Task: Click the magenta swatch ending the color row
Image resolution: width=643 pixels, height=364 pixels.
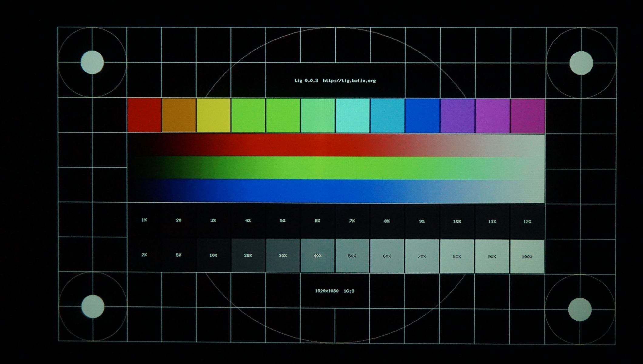Action: pos(528,116)
